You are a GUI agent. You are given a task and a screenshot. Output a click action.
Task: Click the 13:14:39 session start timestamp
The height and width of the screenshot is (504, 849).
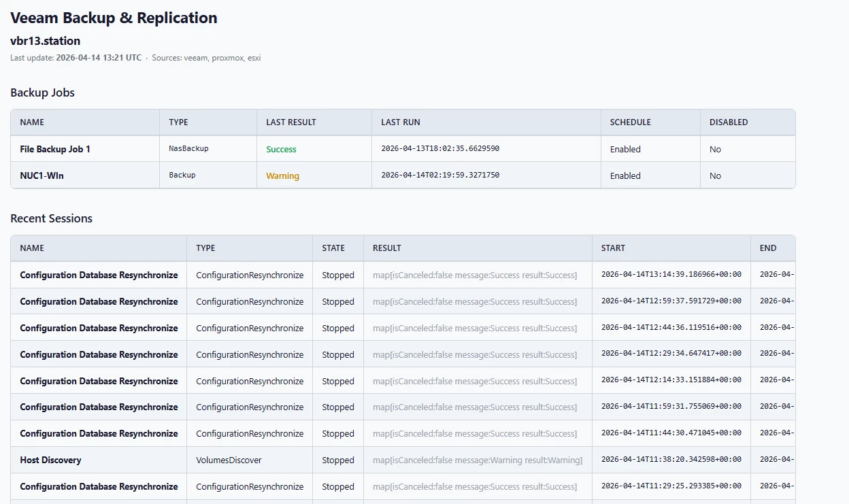click(671, 275)
